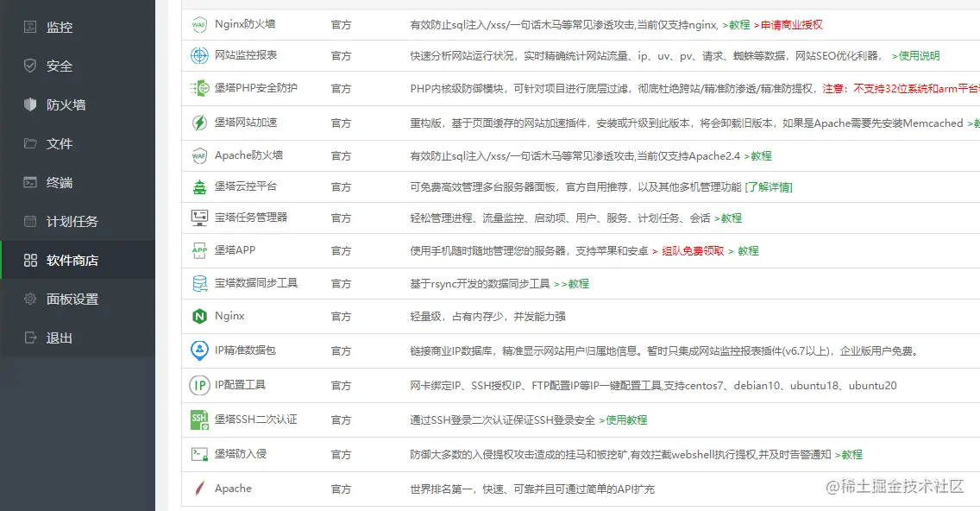Click the 堡塔SSH二次认证 plugin name
This screenshot has width=980, height=511.
tap(256, 419)
